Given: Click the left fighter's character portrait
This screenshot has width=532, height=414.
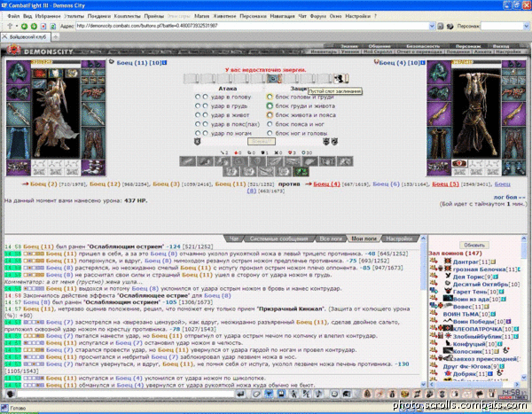Looking at the screenshot, I should [x=56, y=118].
